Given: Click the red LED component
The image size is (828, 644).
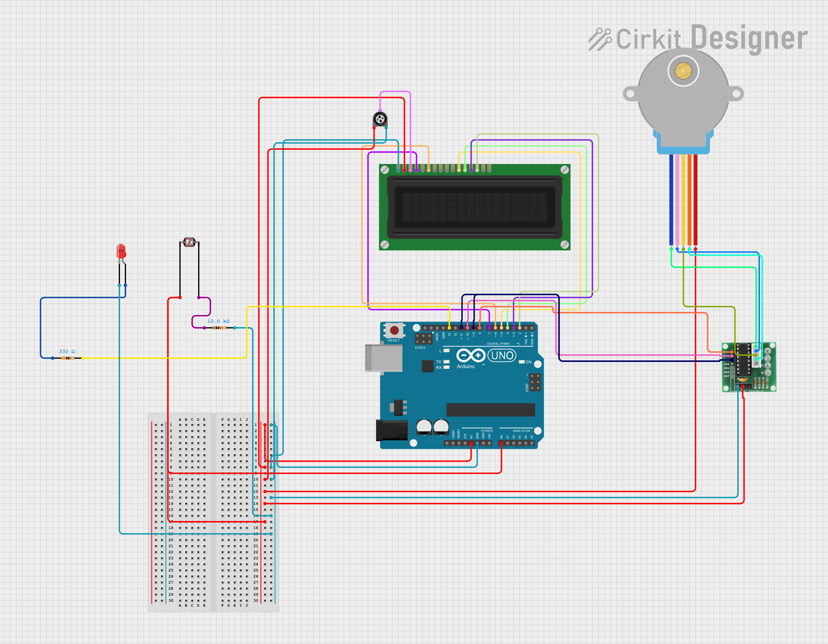Looking at the screenshot, I should pos(121,251).
